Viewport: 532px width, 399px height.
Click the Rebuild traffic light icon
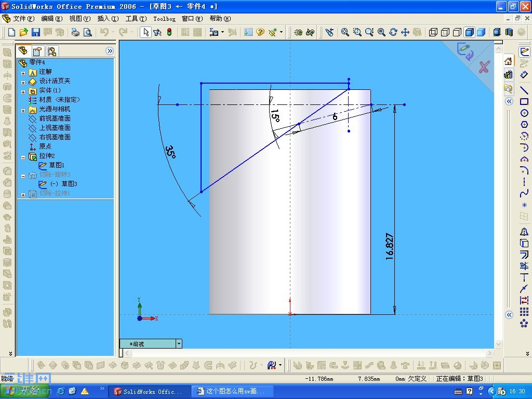pyautogui.click(x=169, y=32)
